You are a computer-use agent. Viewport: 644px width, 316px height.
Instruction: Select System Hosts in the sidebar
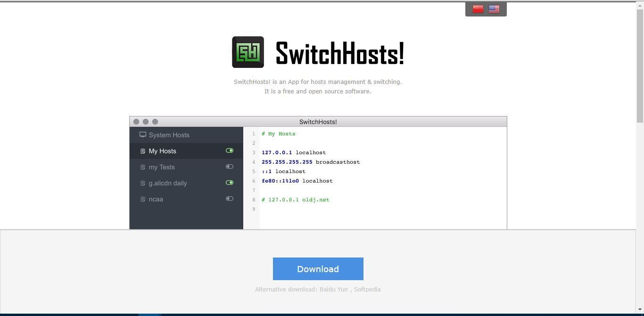click(186, 135)
